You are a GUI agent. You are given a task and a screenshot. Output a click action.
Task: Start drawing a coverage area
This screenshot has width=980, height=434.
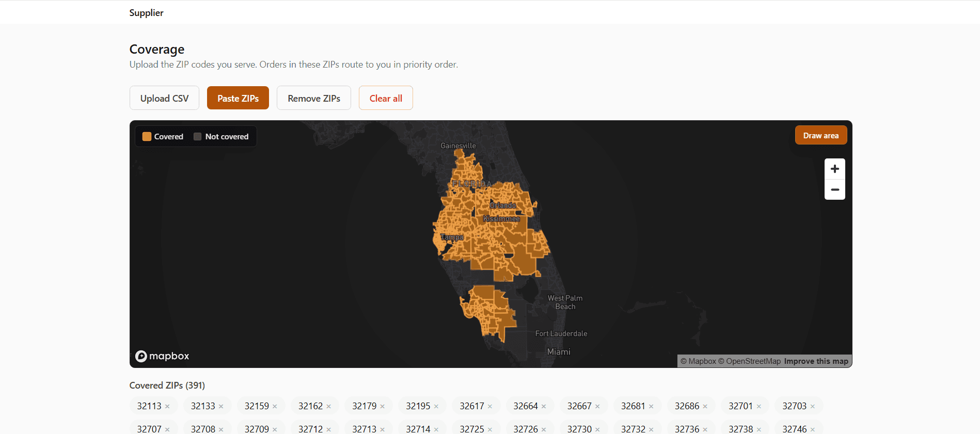821,135
